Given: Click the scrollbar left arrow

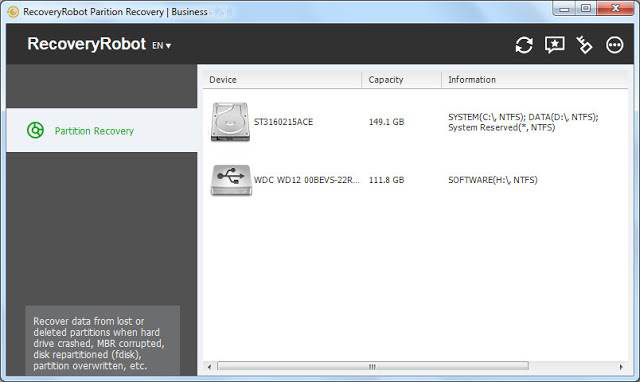Looking at the screenshot, I should coord(209,366).
